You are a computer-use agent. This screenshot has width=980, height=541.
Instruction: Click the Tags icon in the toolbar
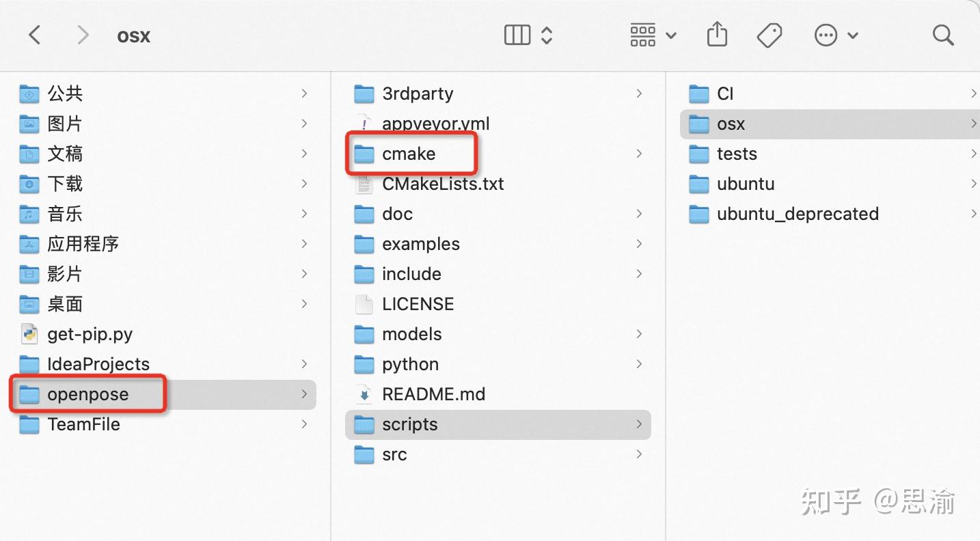[769, 34]
